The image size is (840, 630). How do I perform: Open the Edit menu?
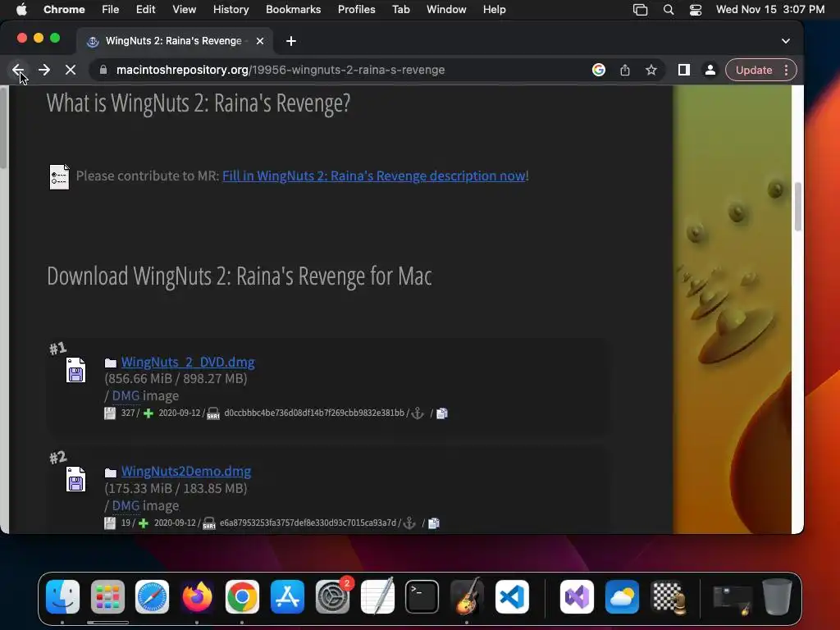tap(145, 9)
